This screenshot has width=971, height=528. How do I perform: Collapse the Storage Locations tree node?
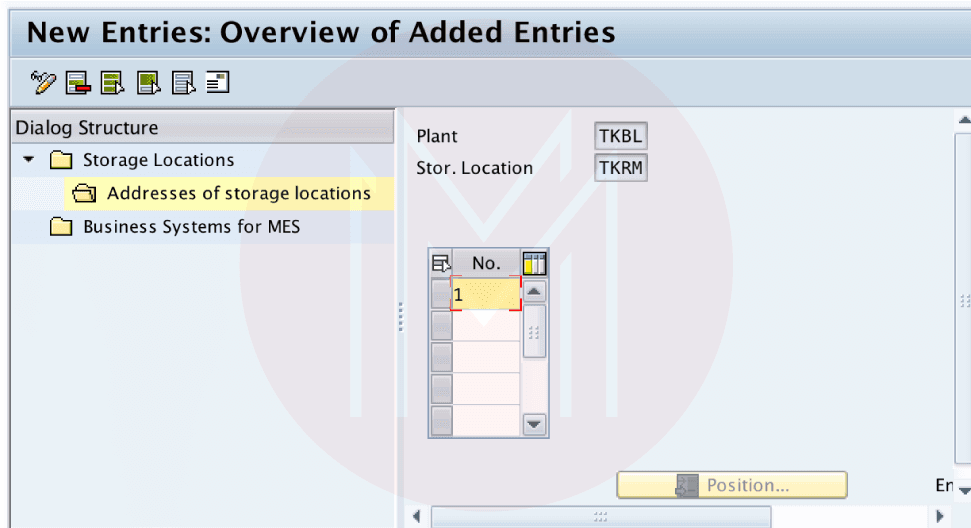point(28,160)
